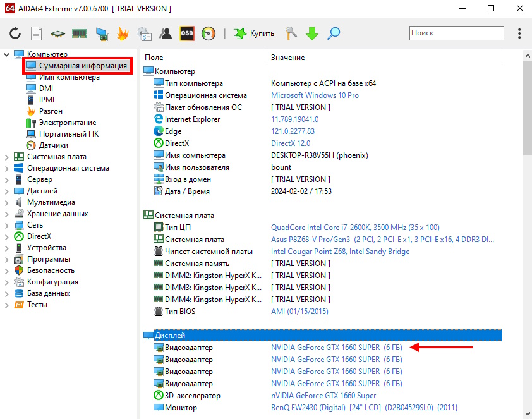The height and width of the screenshot is (419, 532).
Task: Expand the Мультимедиа tree node
Action: tap(6, 202)
